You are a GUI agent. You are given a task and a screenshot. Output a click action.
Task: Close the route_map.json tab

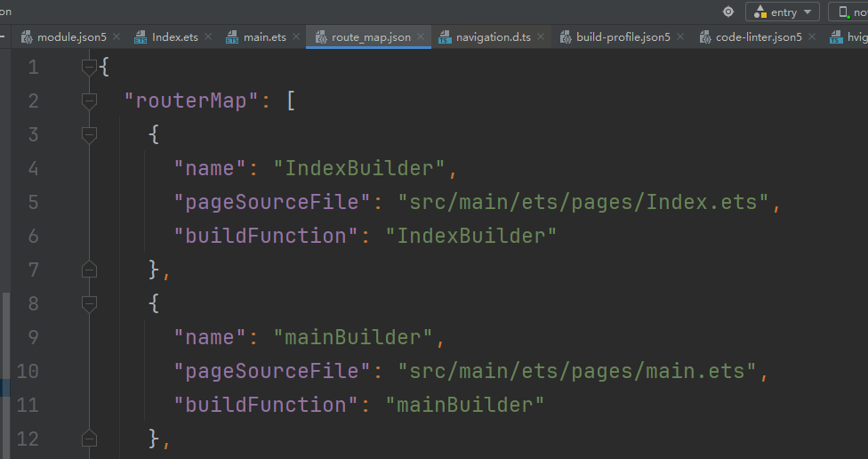point(420,37)
